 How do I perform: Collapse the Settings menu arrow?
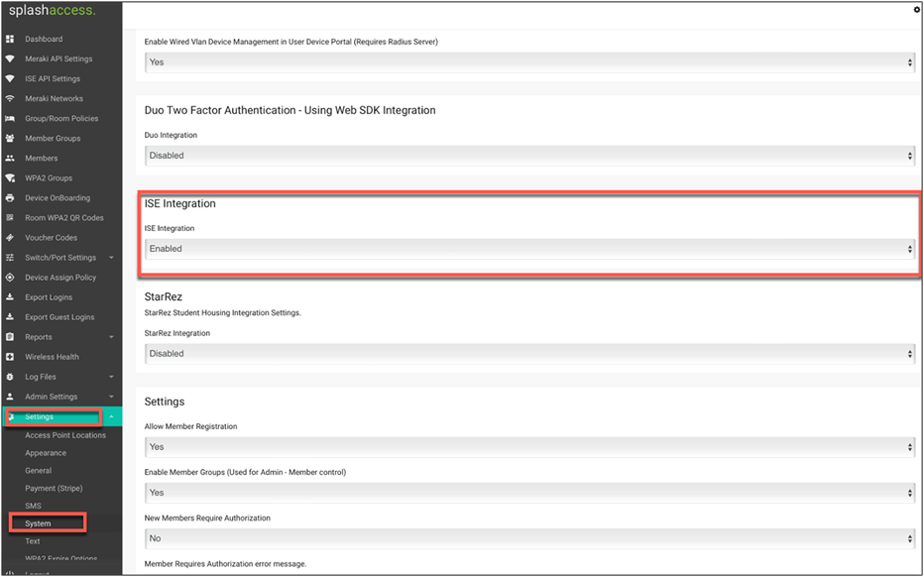(x=111, y=416)
